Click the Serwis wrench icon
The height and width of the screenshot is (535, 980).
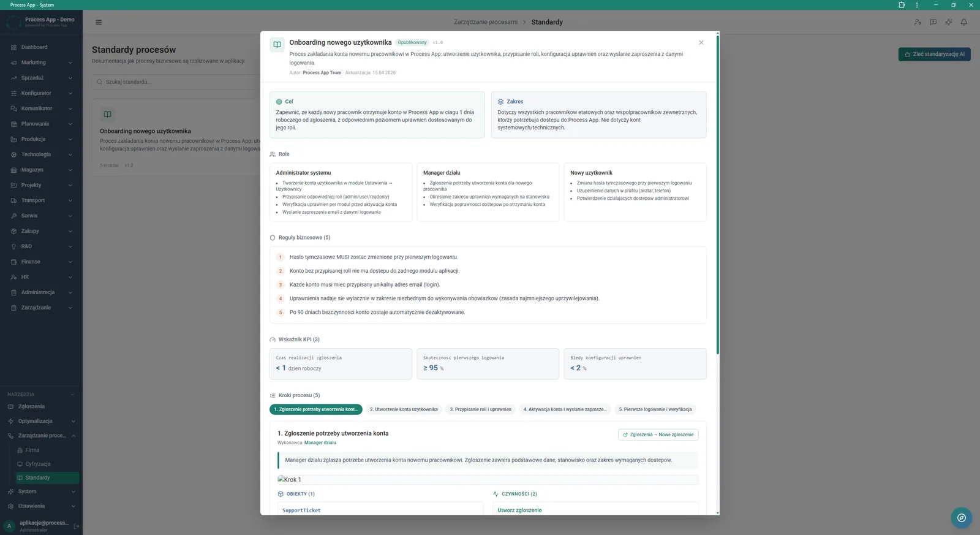(13, 216)
